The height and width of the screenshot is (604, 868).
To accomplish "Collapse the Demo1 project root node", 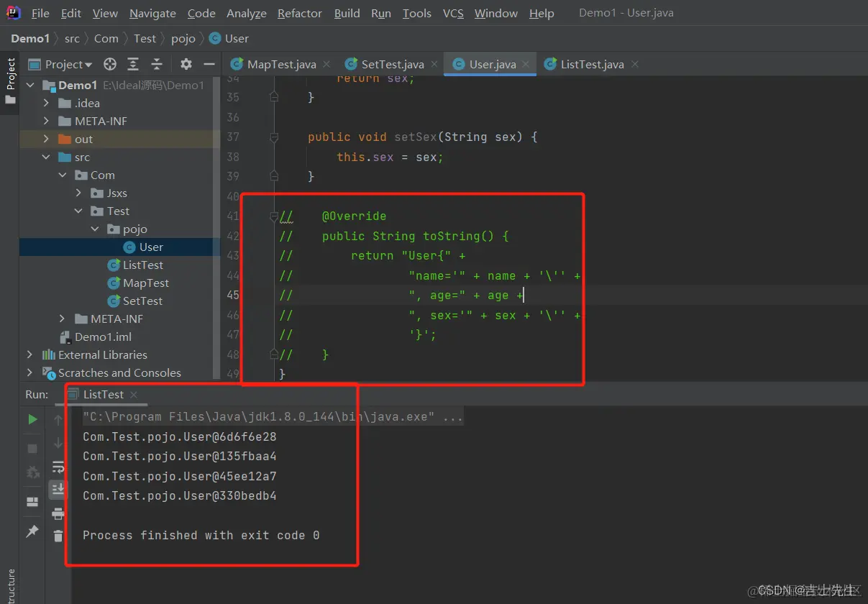I will pos(30,85).
